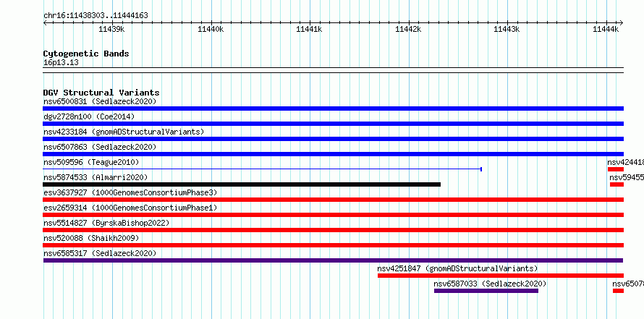Select the blue bar under nsv6507863
Screen dimensions: 644x319
point(333,154)
